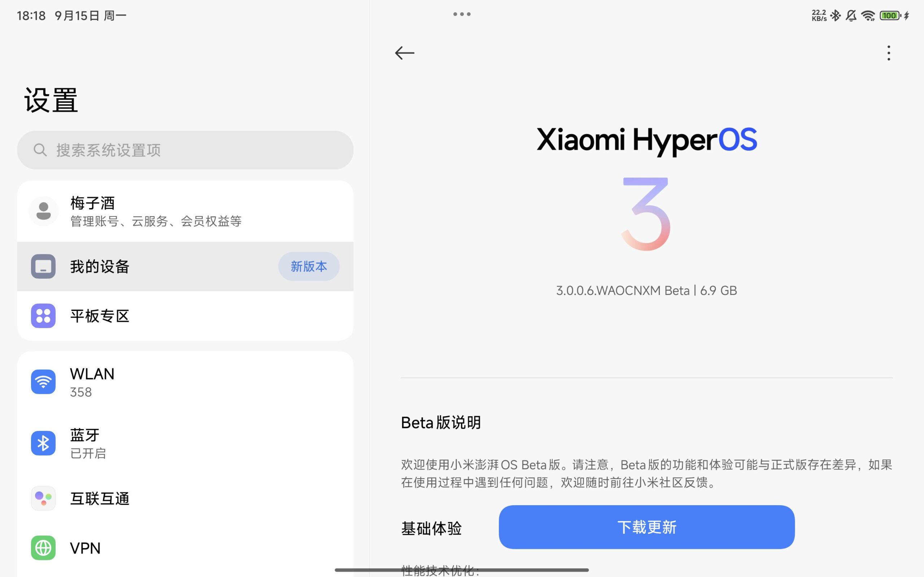Tap the profile avatar icon
The width and height of the screenshot is (924, 577).
point(44,211)
